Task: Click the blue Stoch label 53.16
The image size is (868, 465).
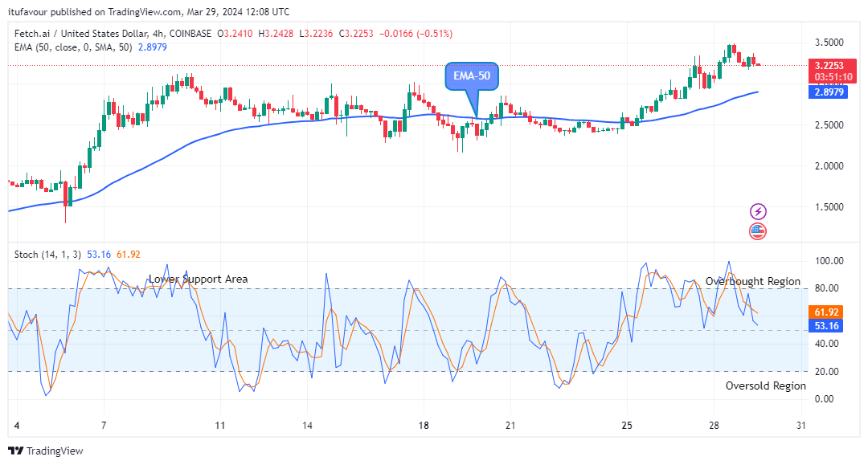Action: (x=825, y=326)
